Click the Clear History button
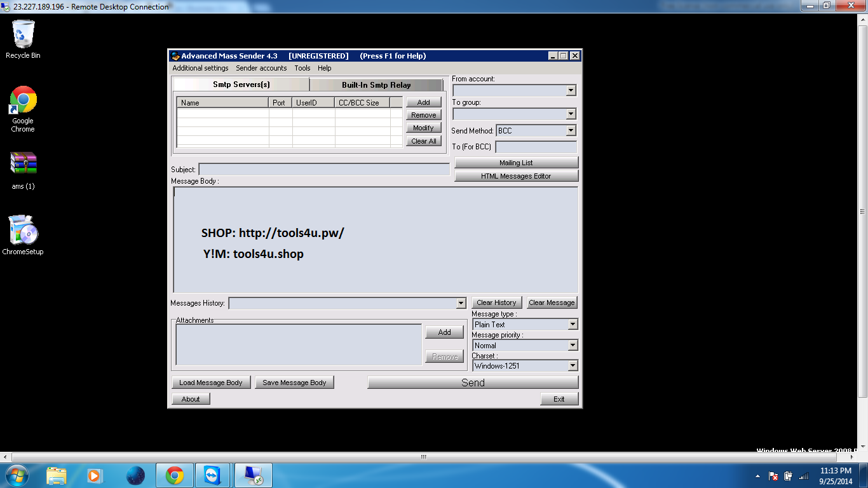868x488 pixels. click(497, 302)
